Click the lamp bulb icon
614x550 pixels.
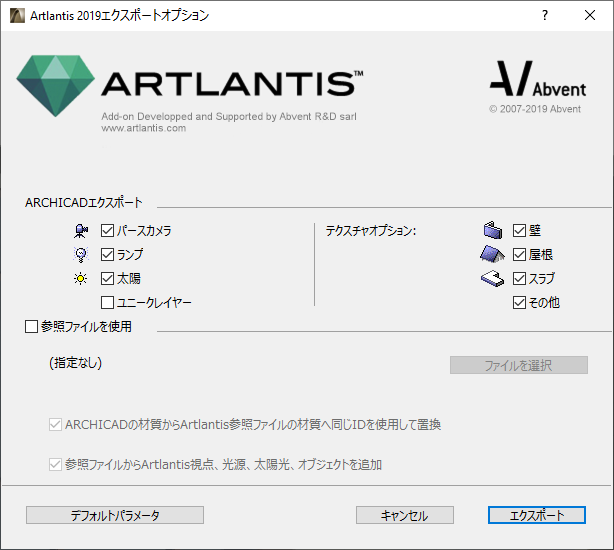(81, 255)
